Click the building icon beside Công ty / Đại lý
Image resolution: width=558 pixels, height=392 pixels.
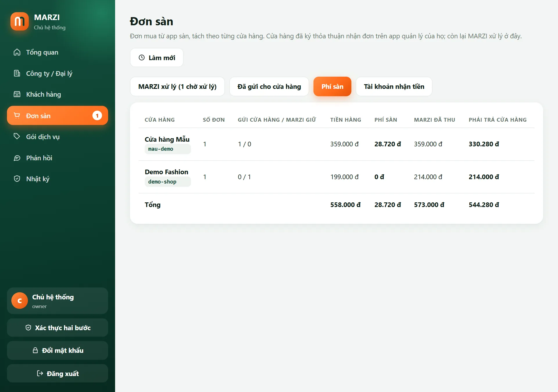[17, 73]
